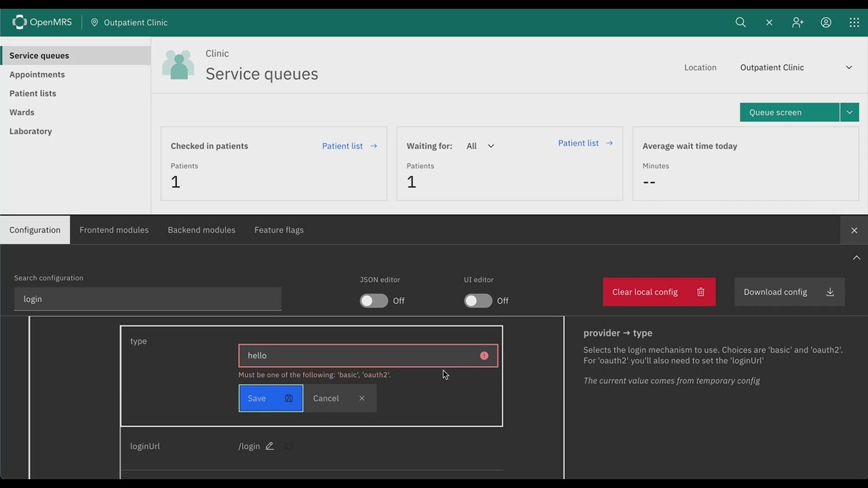Image resolution: width=868 pixels, height=488 pixels.
Task: Click the pencil edit icon beside loginUrl
Action: point(270,446)
